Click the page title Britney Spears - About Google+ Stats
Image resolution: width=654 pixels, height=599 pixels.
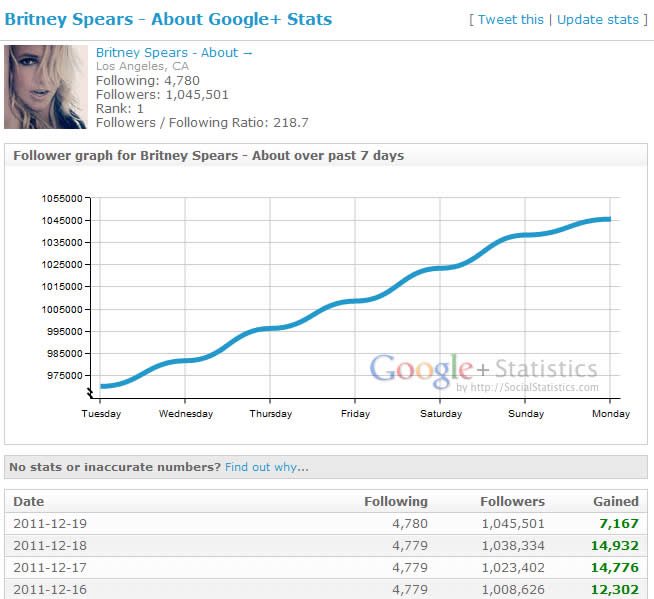click(x=168, y=19)
